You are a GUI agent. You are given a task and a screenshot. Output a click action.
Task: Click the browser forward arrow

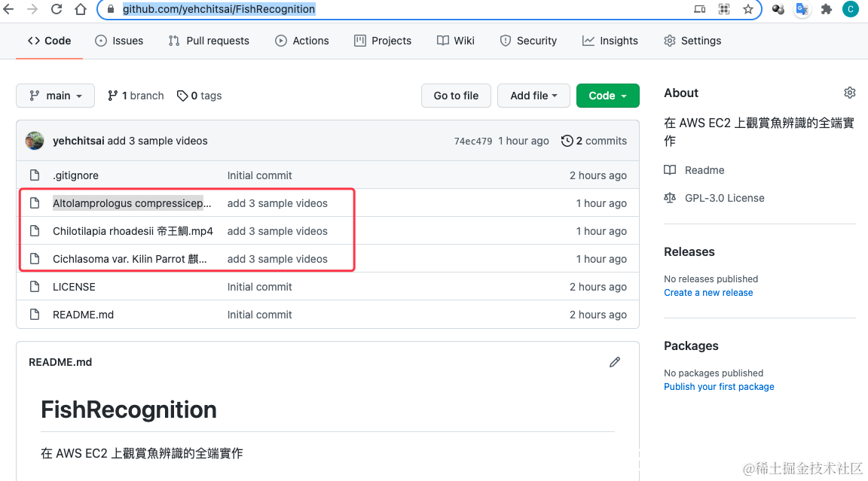(32, 9)
